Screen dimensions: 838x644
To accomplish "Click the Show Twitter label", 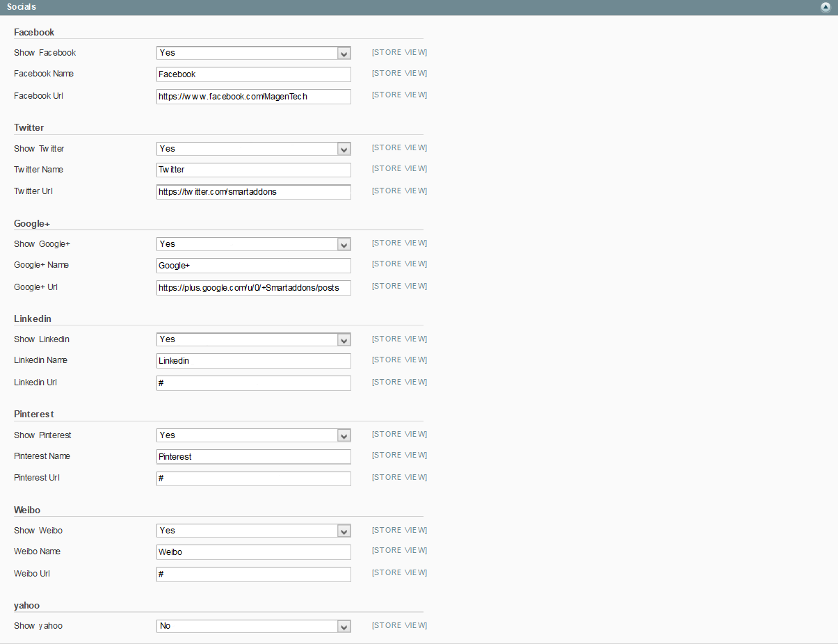I will pos(39,149).
